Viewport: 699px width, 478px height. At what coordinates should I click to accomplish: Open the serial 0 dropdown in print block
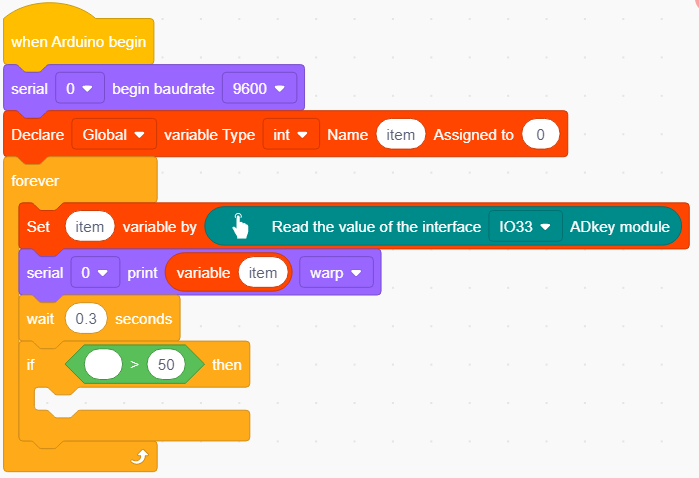coord(95,272)
